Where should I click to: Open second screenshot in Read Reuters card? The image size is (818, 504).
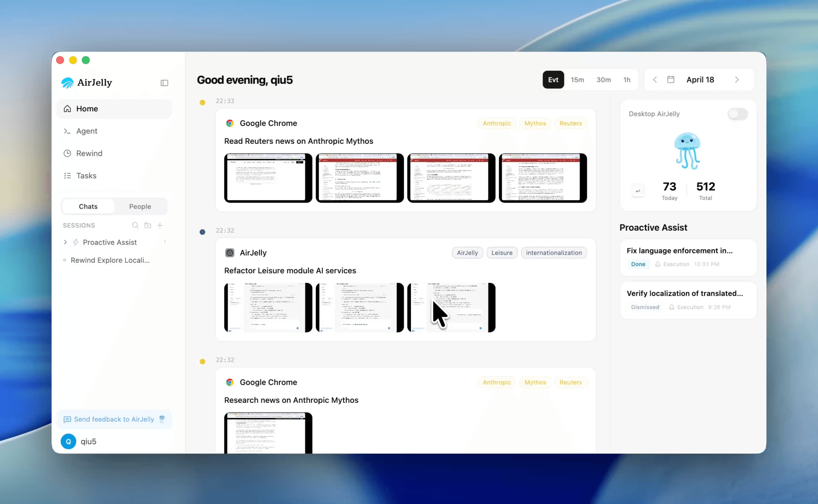[x=359, y=178]
